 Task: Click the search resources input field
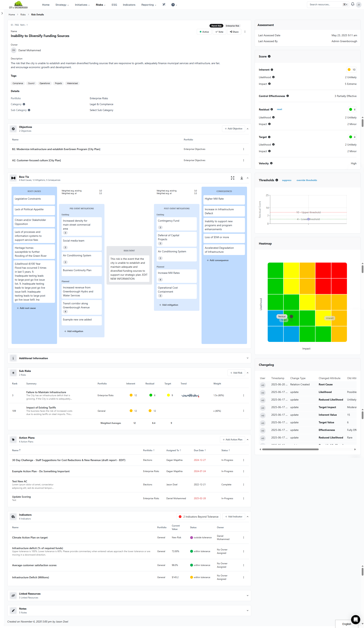(x=324, y=4)
